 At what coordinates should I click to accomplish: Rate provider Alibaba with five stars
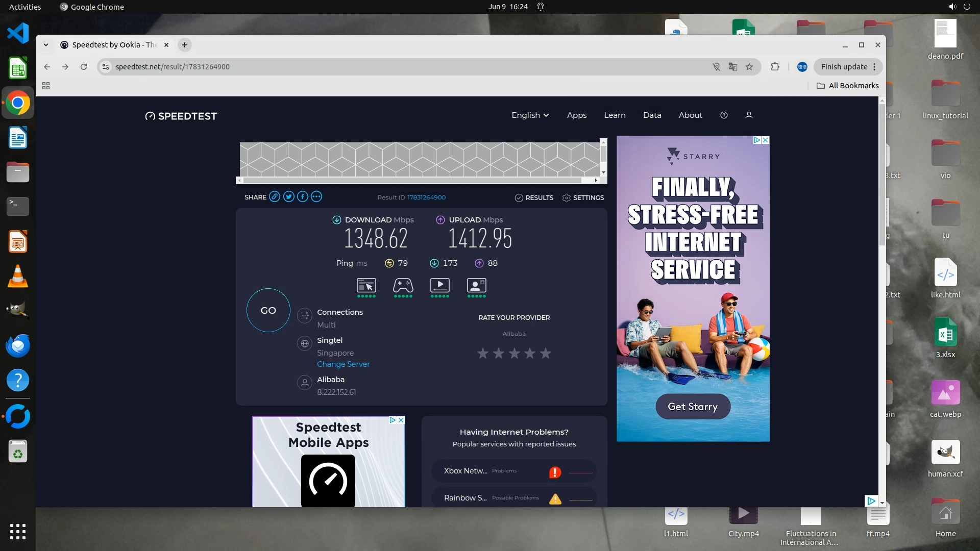pyautogui.click(x=546, y=353)
